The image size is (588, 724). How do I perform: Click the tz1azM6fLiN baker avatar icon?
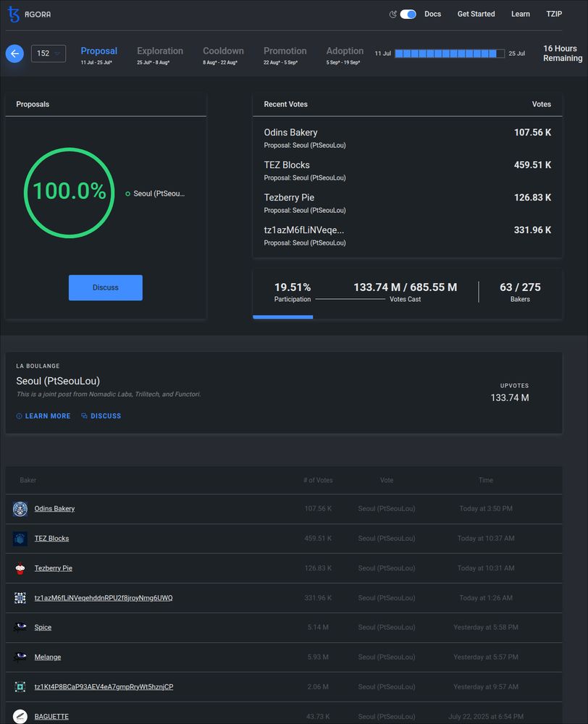[x=20, y=598]
